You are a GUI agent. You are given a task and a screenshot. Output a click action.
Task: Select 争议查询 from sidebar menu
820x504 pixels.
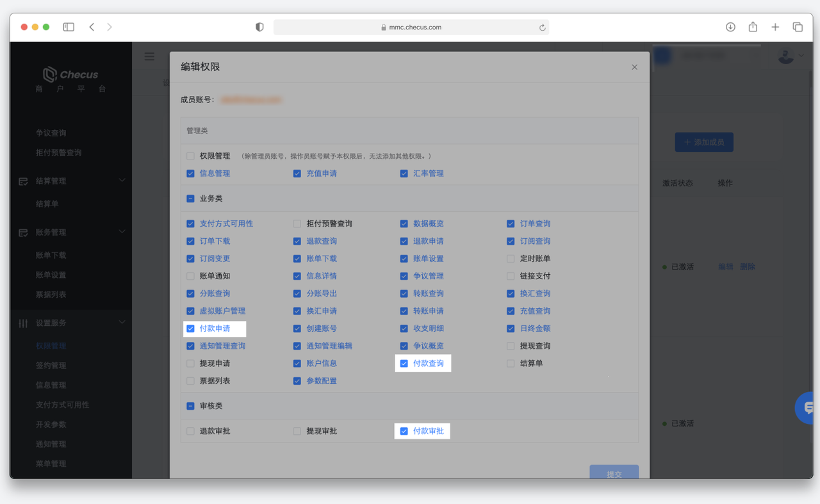point(51,133)
